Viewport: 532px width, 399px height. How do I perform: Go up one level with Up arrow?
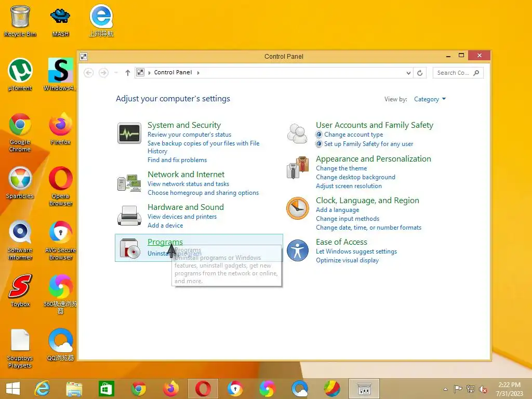[x=128, y=73]
